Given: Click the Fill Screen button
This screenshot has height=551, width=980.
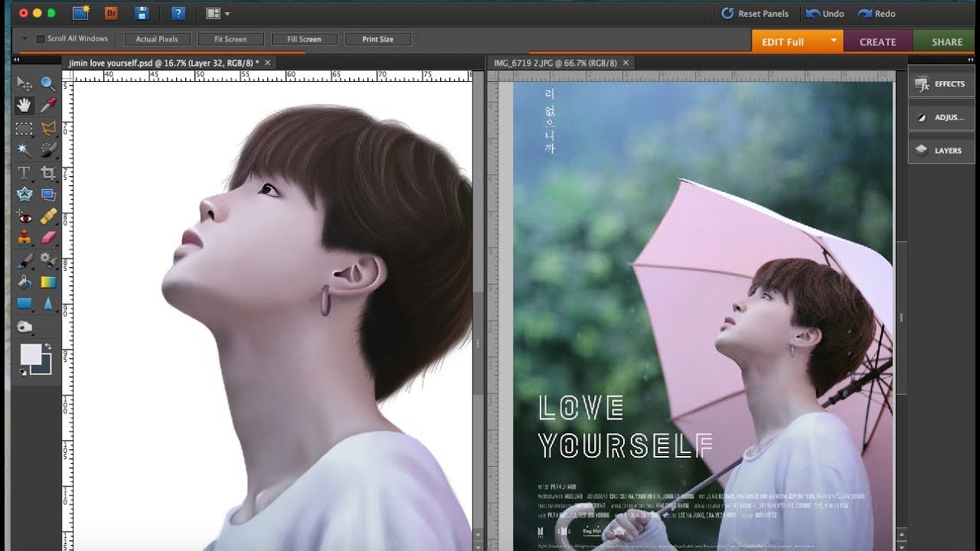Looking at the screenshot, I should [304, 39].
